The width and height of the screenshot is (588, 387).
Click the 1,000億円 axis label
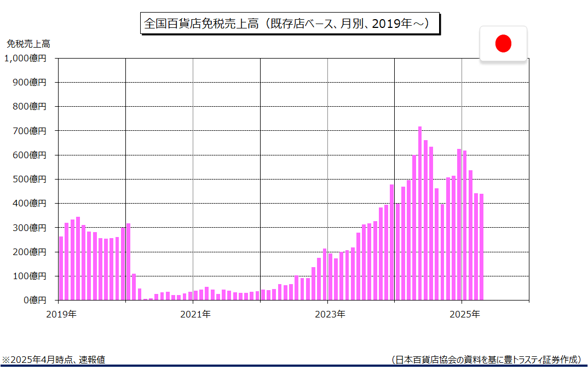25,58
